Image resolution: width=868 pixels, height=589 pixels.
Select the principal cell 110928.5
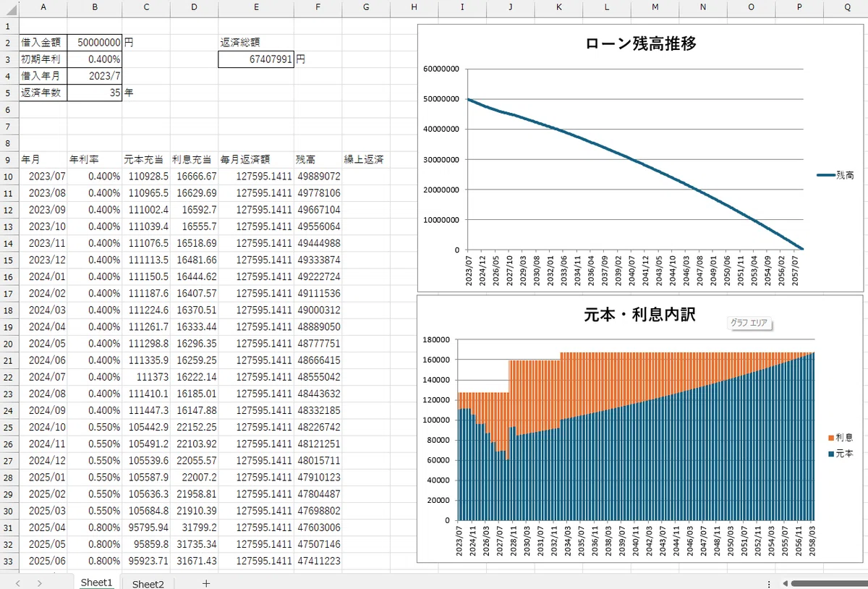(146, 176)
